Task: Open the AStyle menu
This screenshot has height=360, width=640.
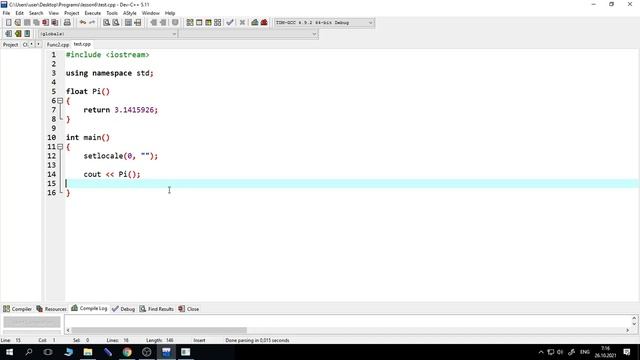Action: pyautogui.click(x=130, y=13)
